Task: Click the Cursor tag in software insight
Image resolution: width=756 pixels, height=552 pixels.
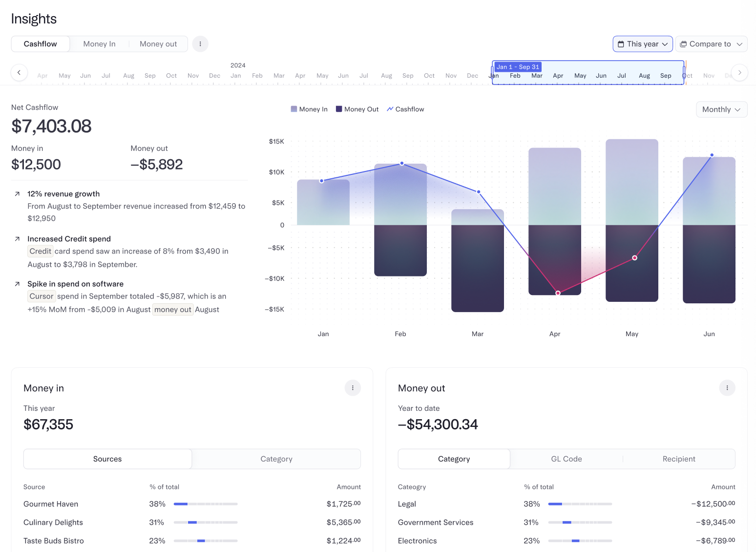Action: tap(42, 297)
